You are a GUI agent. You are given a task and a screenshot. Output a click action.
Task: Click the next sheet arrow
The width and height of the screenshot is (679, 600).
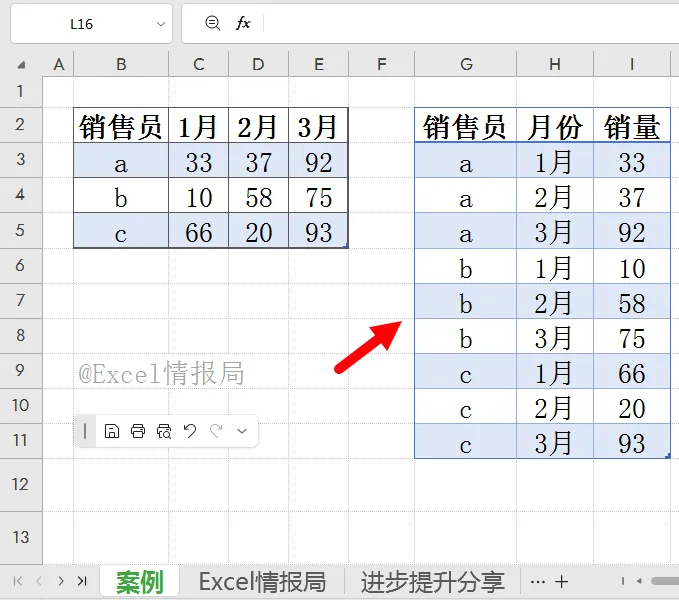click(61, 581)
